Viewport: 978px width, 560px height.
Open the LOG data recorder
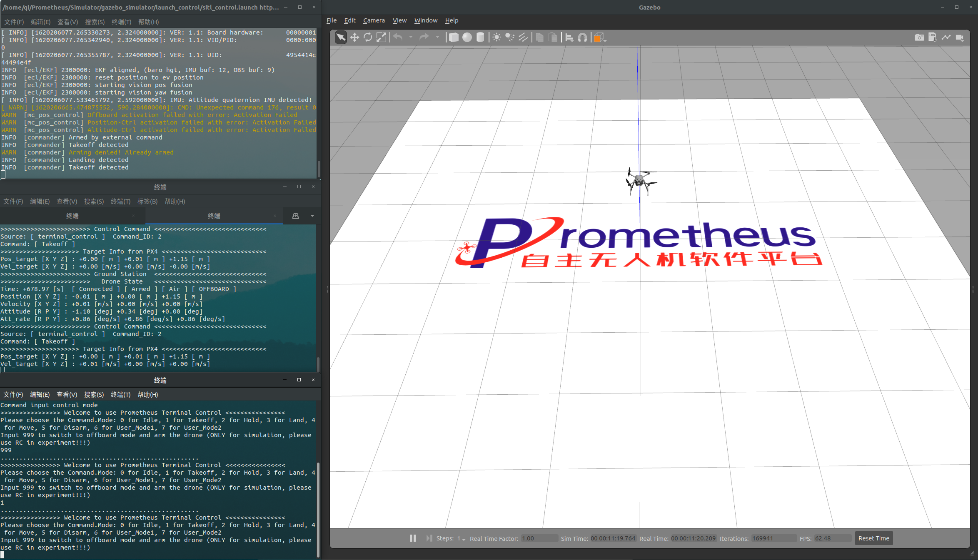[x=933, y=37]
